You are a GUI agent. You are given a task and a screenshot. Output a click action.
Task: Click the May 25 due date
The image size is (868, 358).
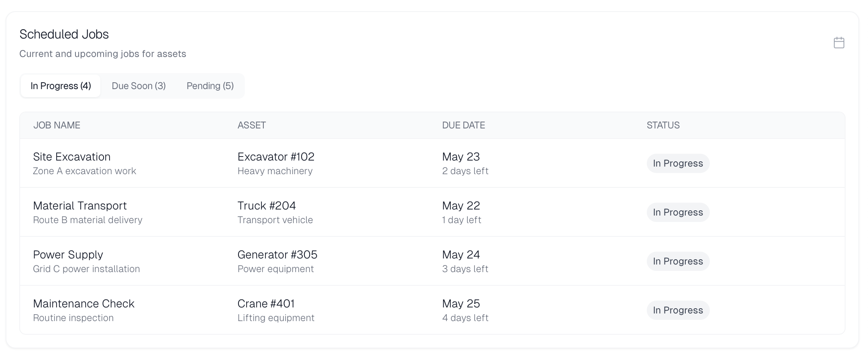tap(461, 303)
